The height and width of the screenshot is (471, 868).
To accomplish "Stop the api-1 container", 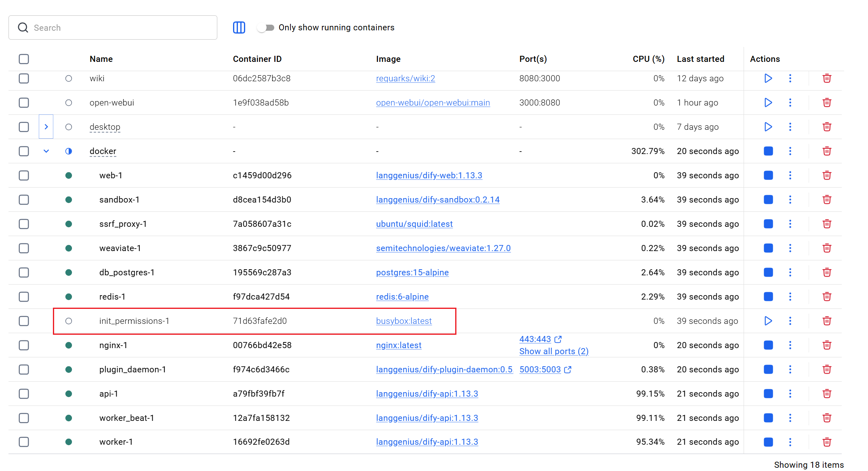I will (768, 394).
